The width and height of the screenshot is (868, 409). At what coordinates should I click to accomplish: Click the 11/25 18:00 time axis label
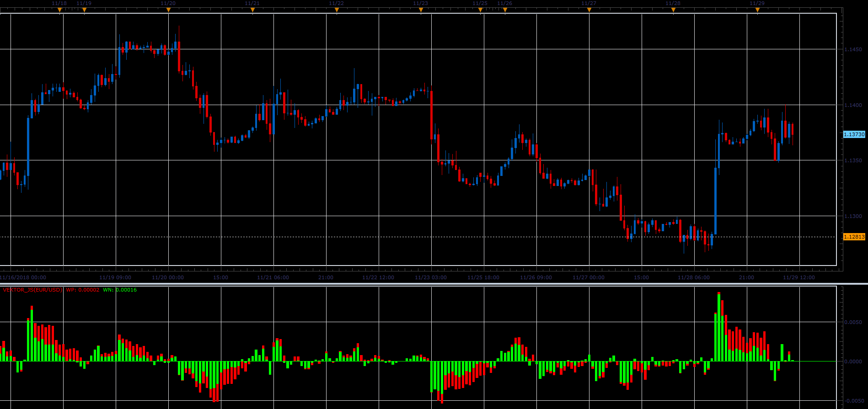483,277
